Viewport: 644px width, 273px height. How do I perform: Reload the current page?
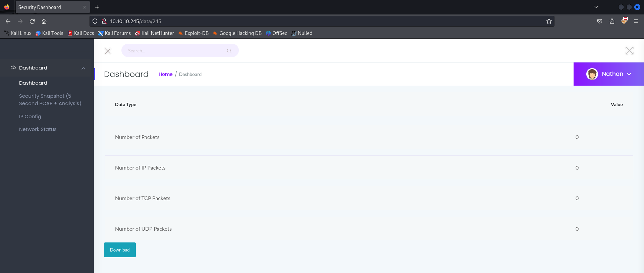pyautogui.click(x=32, y=21)
